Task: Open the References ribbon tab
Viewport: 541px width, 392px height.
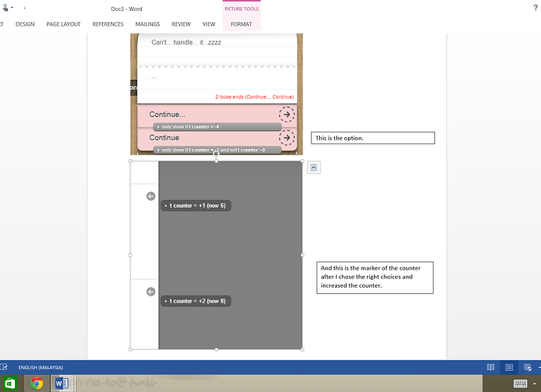Action: click(108, 24)
